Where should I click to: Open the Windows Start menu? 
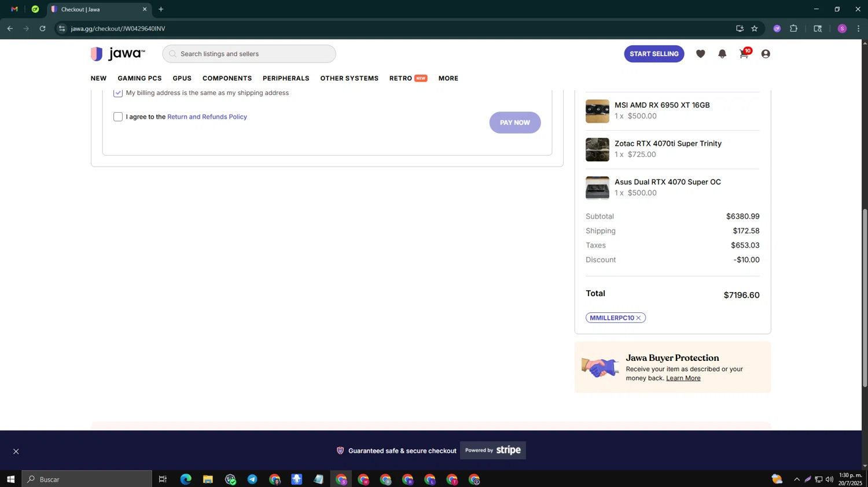pos(10,479)
